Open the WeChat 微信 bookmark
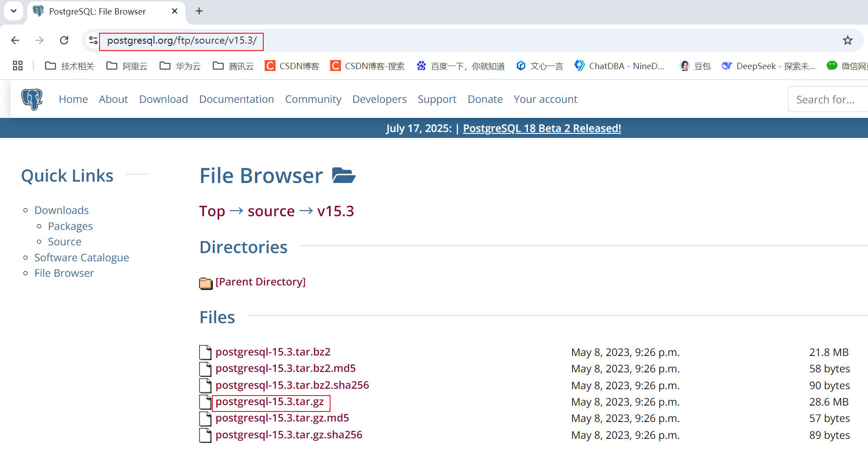Screen dimensions: 868x457 pyautogui.click(x=847, y=66)
